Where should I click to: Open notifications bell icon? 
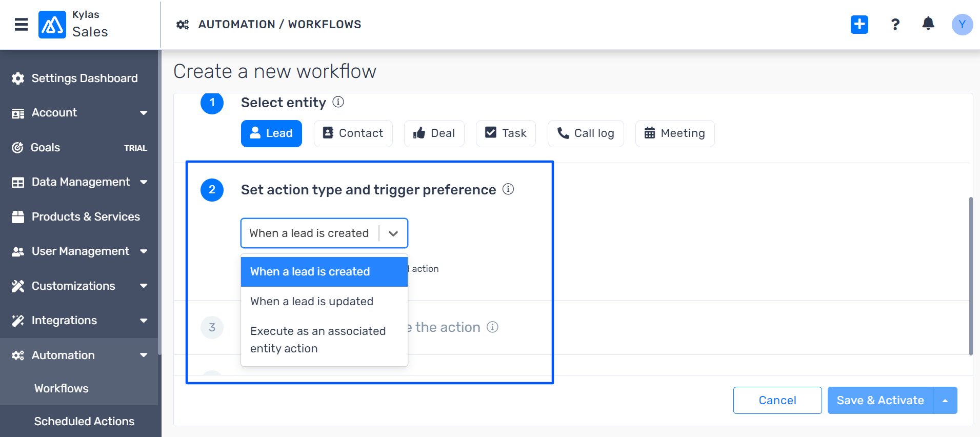point(928,24)
